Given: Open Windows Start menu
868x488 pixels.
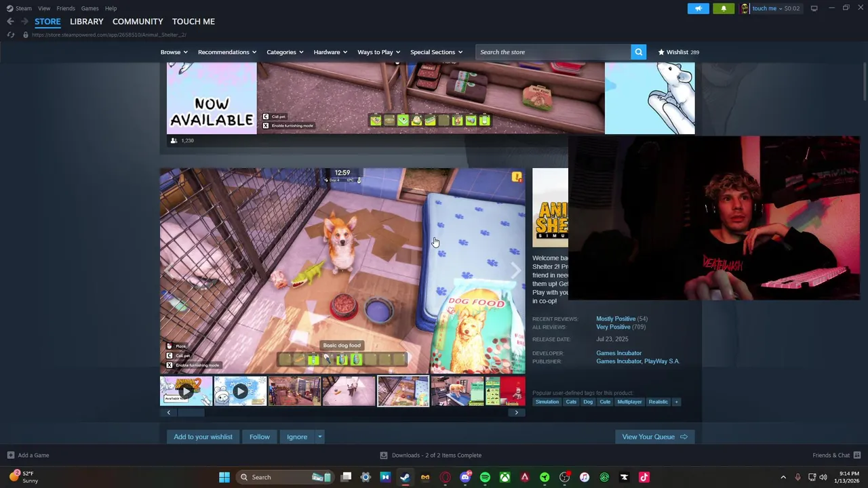Looking at the screenshot, I should click(224, 477).
